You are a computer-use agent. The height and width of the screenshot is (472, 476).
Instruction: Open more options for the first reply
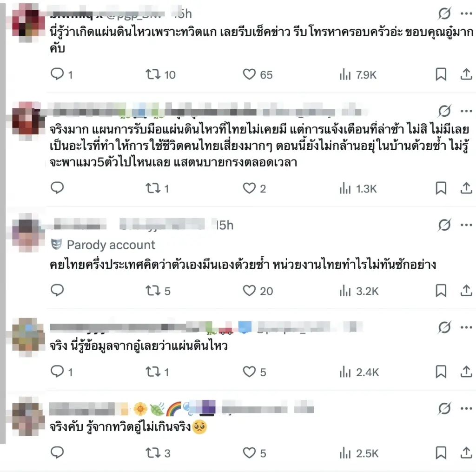[466, 13]
